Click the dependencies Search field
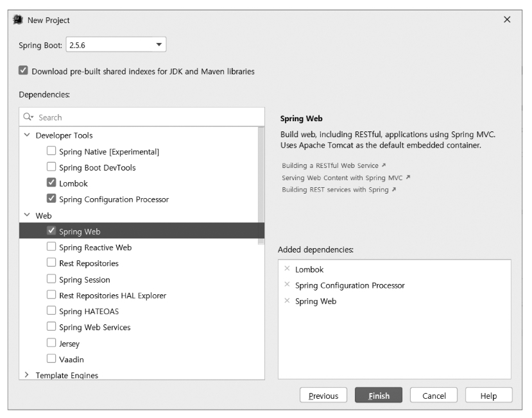The image size is (532, 418). click(x=142, y=117)
